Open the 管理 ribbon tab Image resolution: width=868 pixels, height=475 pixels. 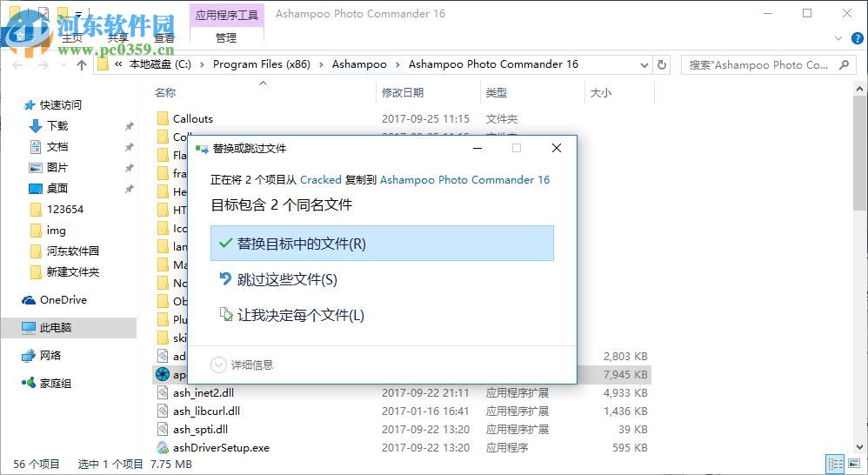click(x=226, y=37)
